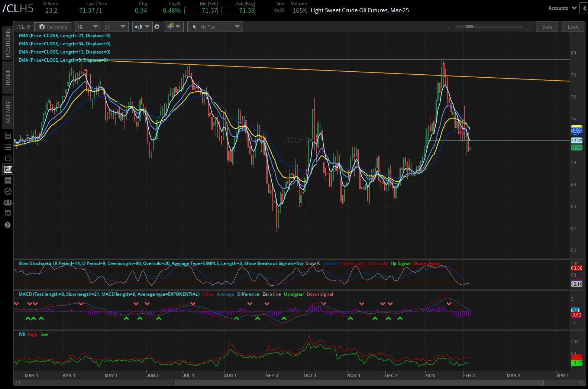Image resolution: width=588 pixels, height=389 pixels.
Task: Click the Save chart button
Action: [x=547, y=27]
